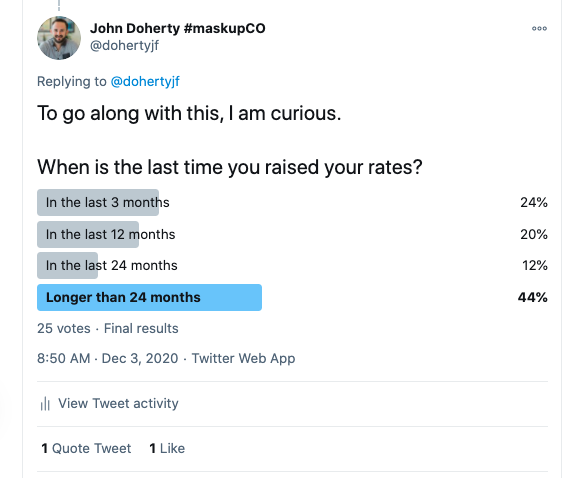
Task: Click the 8:50 AM · Dec 3, 2020 timestamp
Action: [x=107, y=358]
